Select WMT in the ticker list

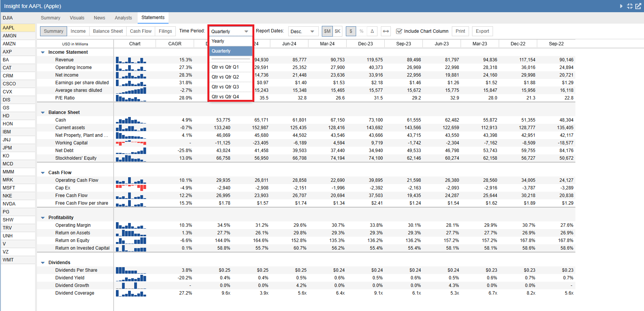coord(18,260)
